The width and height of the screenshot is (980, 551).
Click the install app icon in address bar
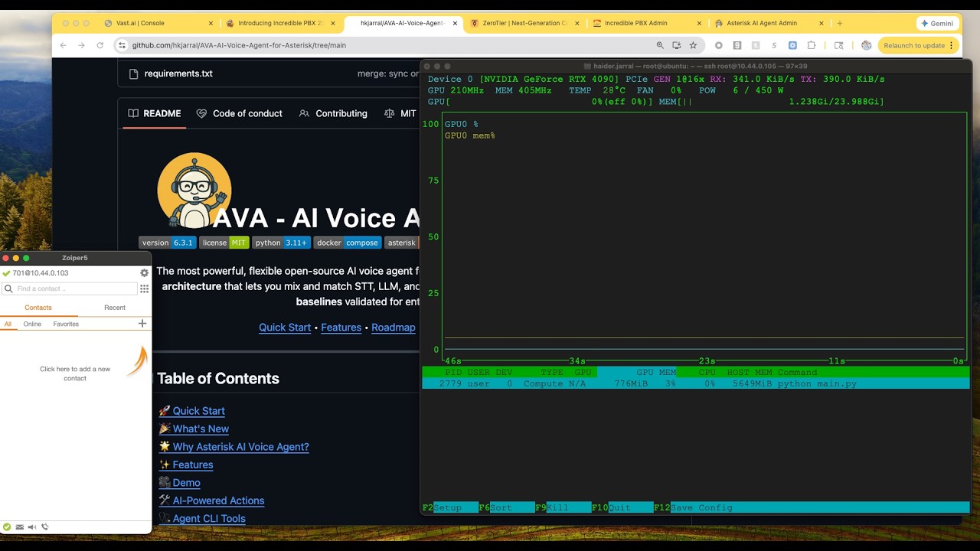(676, 45)
